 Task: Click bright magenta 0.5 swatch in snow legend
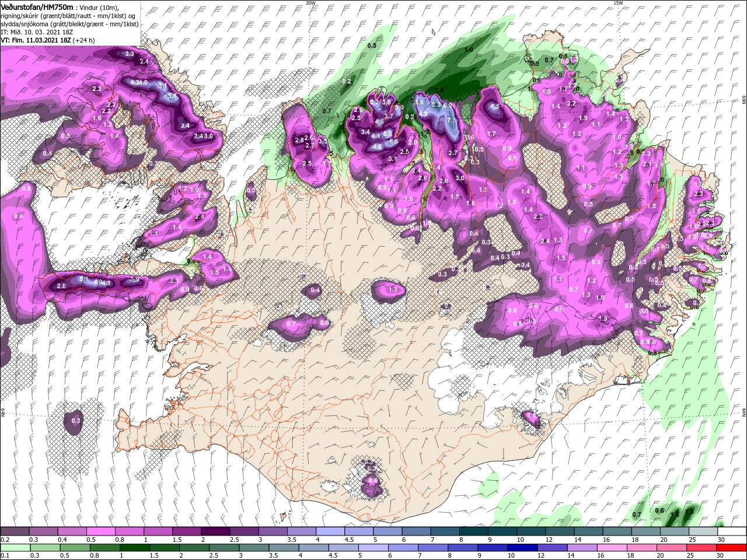point(100,531)
